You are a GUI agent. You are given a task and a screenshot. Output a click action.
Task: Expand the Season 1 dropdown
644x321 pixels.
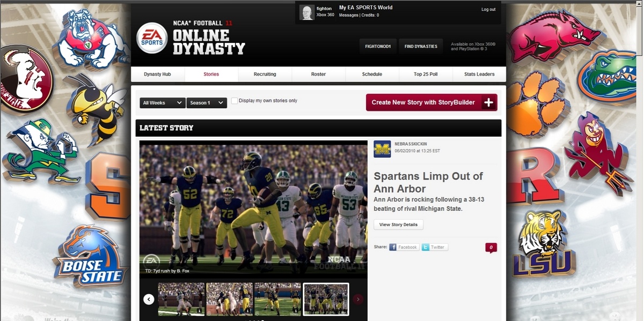coord(207,103)
